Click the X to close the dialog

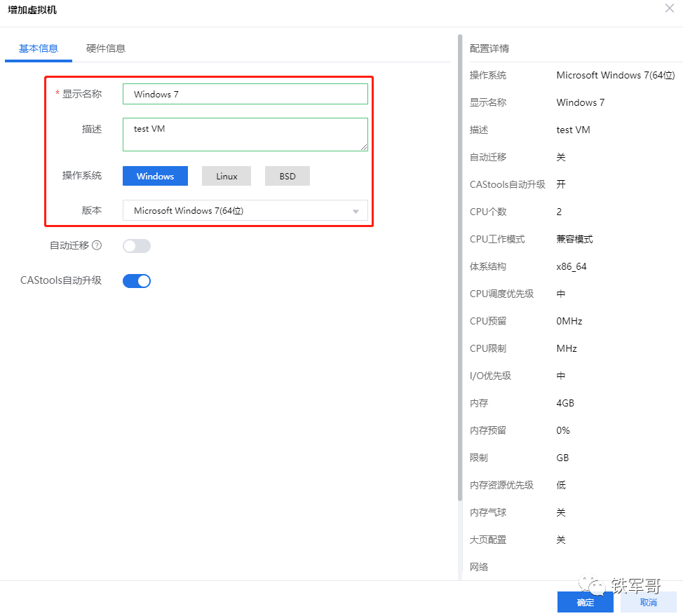(x=670, y=8)
